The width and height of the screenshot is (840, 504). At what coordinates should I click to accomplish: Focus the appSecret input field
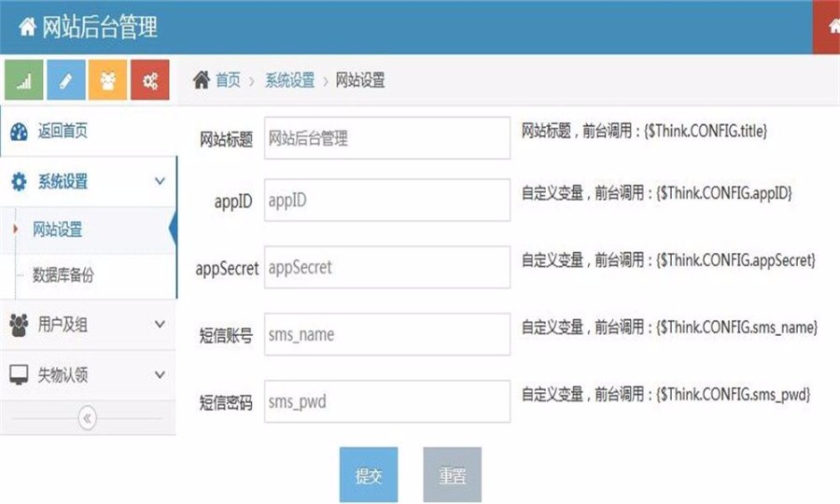click(x=387, y=267)
